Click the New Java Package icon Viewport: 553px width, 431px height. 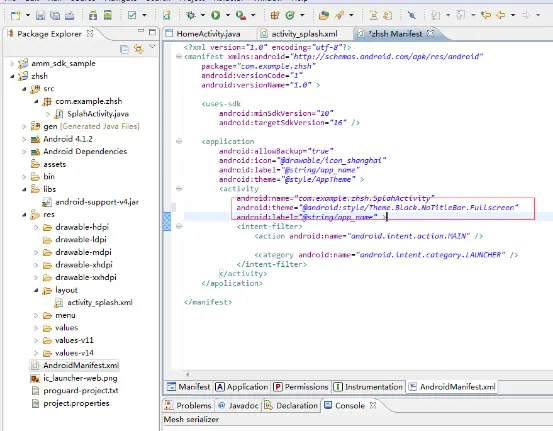[275, 15]
